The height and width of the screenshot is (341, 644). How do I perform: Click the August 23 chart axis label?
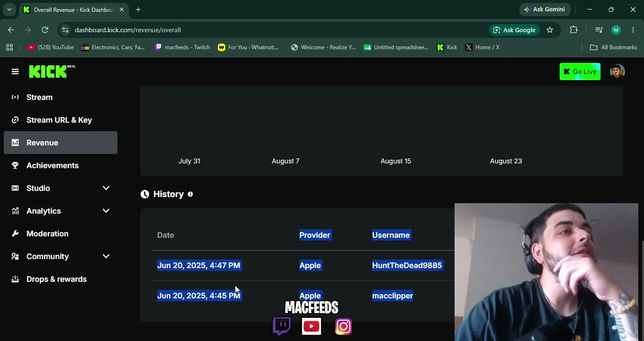click(506, 161)
